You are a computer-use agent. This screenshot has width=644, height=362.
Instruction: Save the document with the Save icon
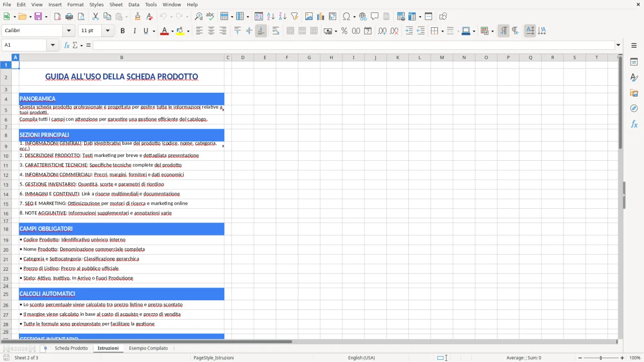38,17
